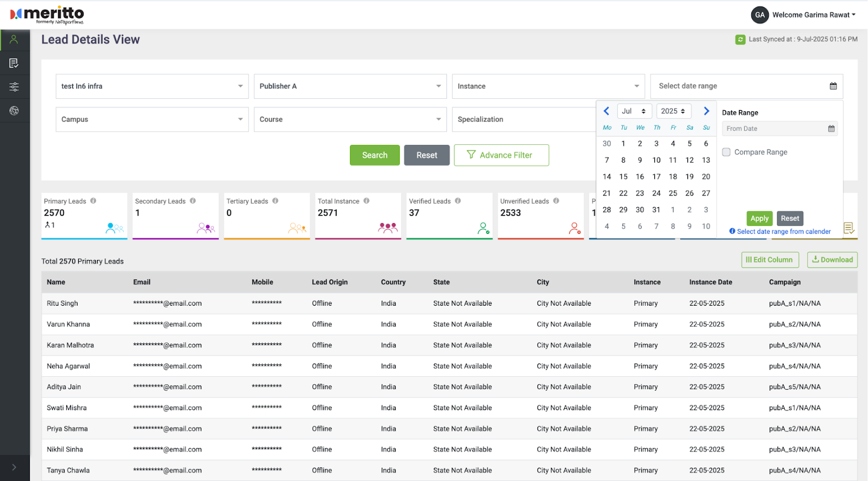Click the Download button
868x481 pixels.
(832, 260)
